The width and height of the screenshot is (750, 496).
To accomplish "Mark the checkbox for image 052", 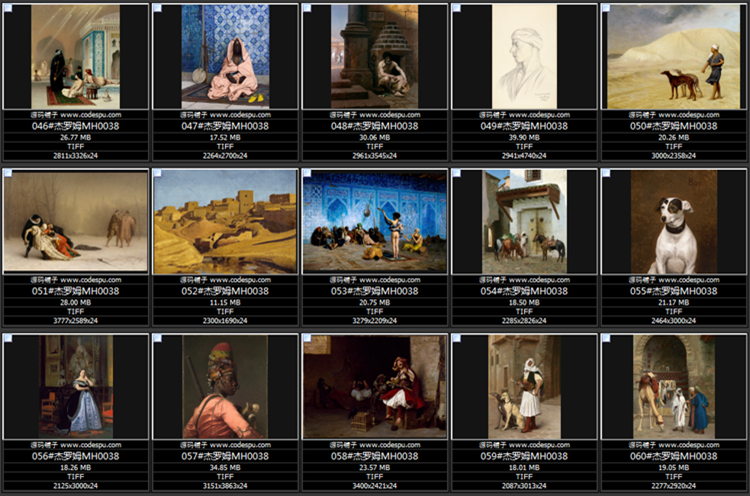I will 158,173.
